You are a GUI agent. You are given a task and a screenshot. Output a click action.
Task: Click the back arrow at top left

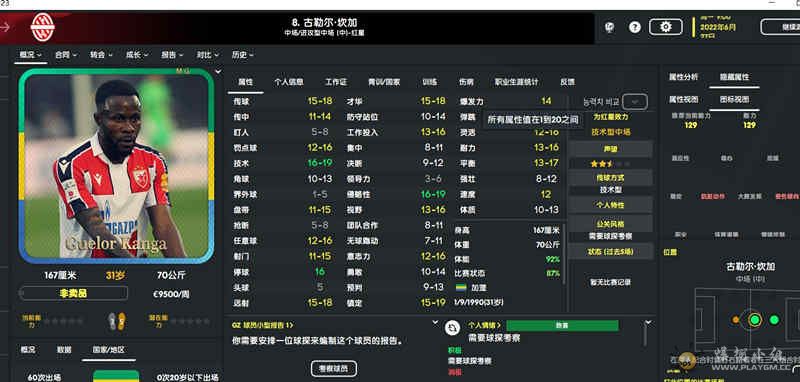pos(5,27)
